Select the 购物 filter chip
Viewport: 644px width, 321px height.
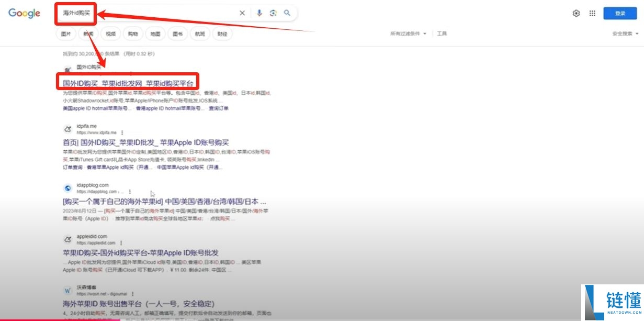[x=133, y=34]
